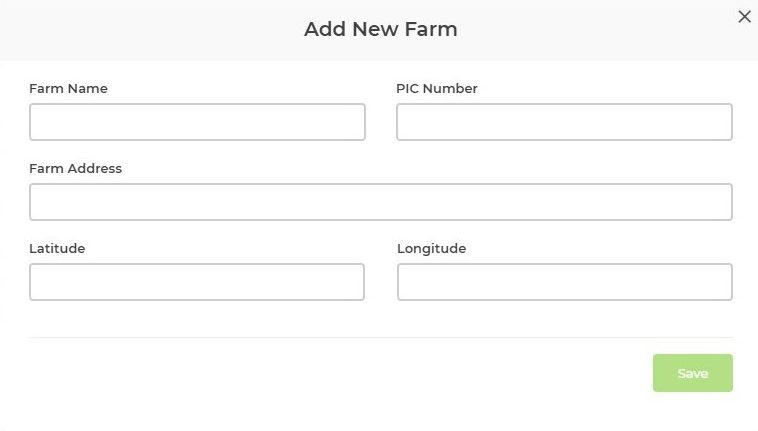Screen dimensions: 758x431
Task: Click the green Save button
Action: (x=692, y=373)
